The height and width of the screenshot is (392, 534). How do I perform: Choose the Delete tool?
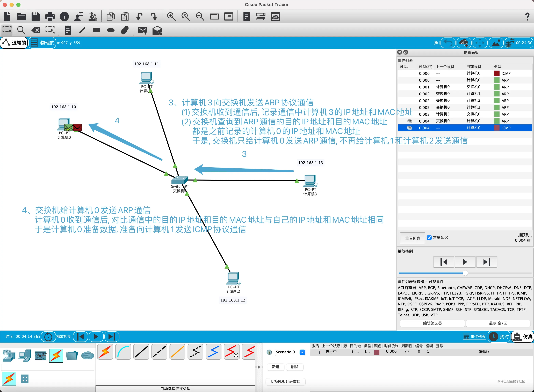pos(36,30)
